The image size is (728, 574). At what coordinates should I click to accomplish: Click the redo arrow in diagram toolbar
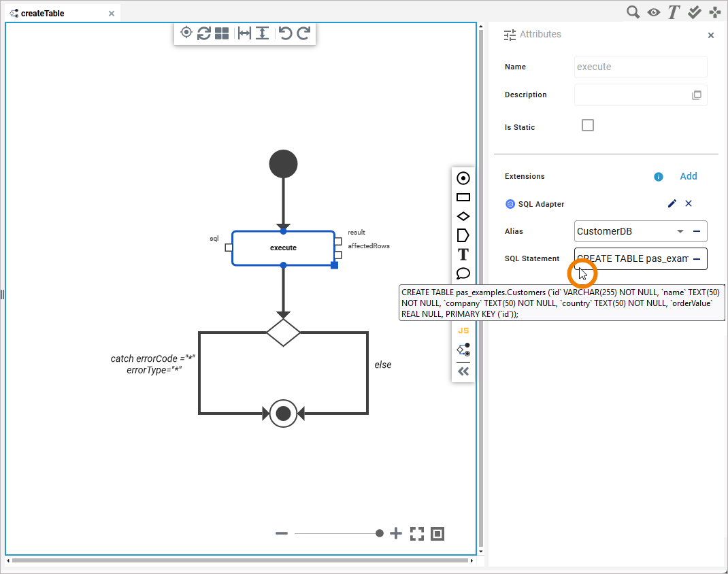pos(304,33)
